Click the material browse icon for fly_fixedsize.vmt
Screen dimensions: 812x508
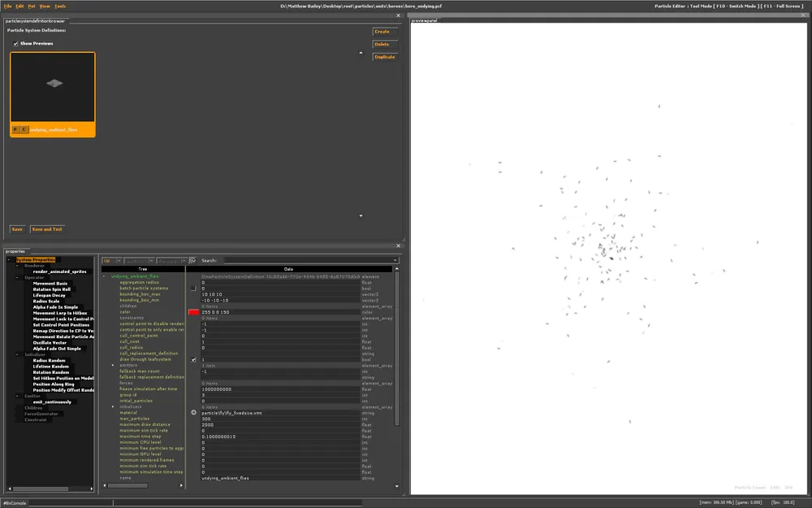[193, 413]
